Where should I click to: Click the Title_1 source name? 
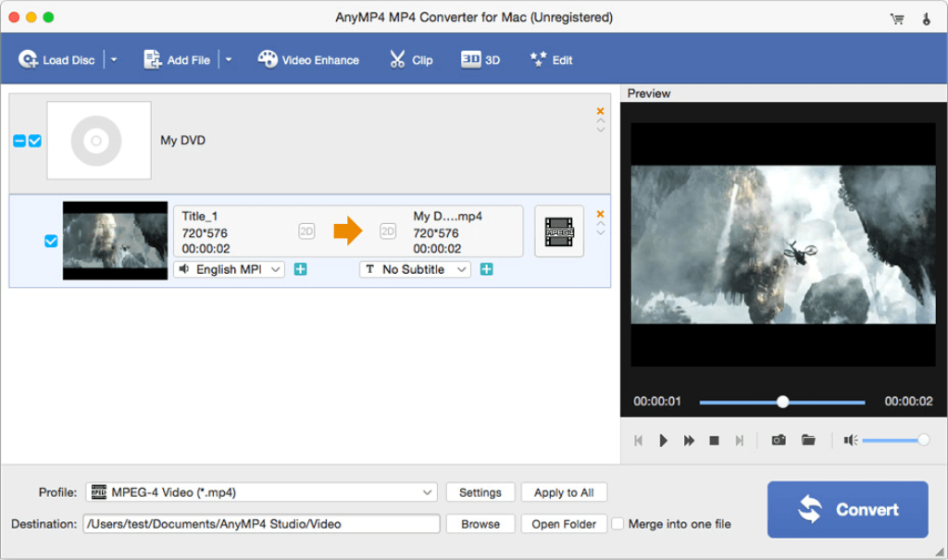tap(200, 216)
